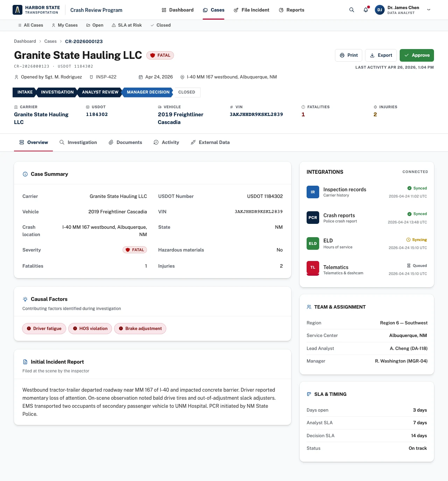This screenshot has height=481, width=448.
Task: Click the calendar icon beside Apr 24, 2026
Action: [x=141, y=77]
